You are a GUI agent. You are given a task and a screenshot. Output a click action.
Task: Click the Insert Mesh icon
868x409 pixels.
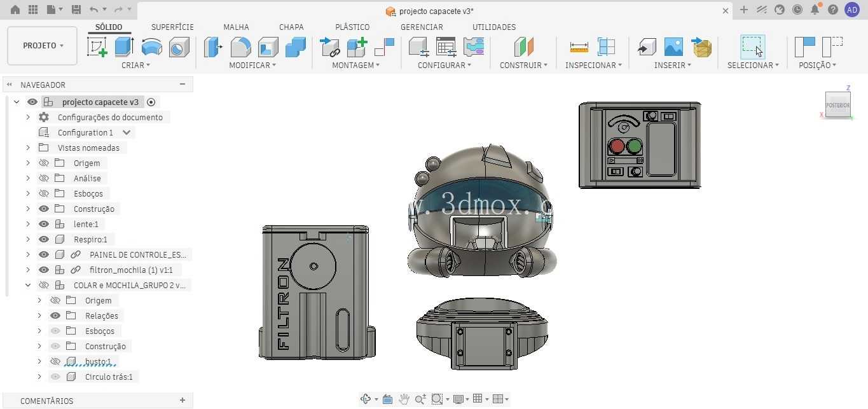[x=701, y=47]
